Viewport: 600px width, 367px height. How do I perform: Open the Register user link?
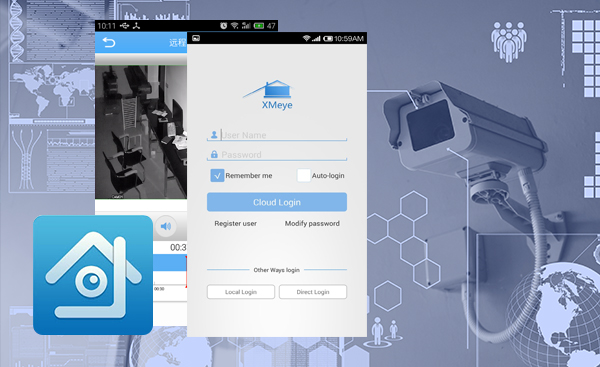(x=235, y=223)
